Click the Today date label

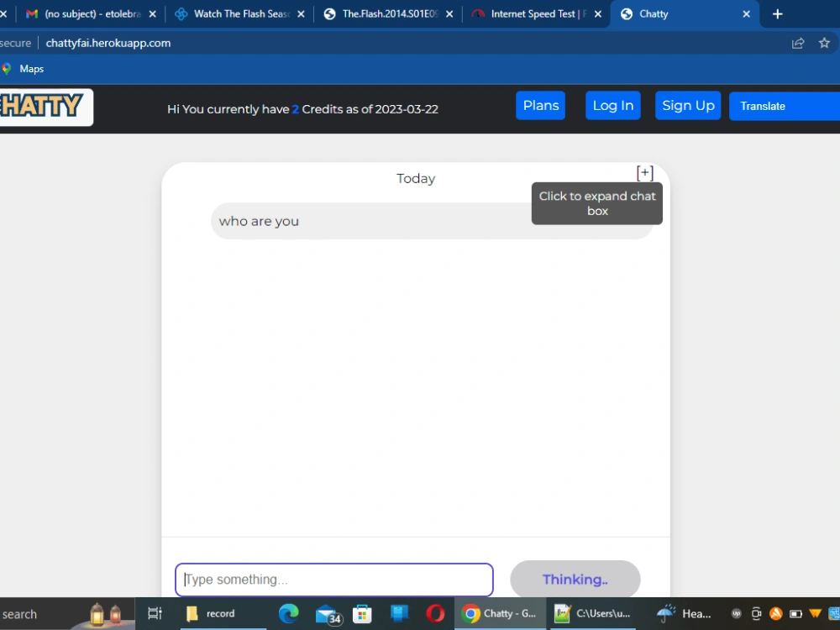[416, 178]
